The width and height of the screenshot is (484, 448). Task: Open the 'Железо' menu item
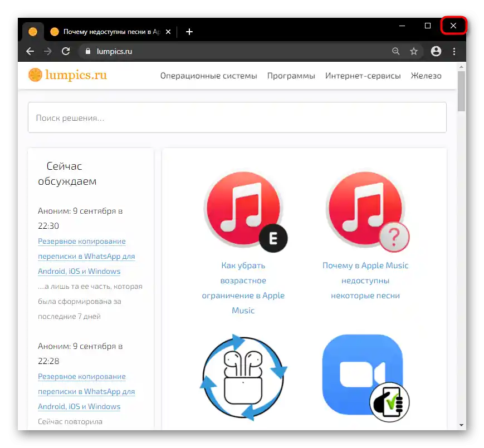[426, 76]
